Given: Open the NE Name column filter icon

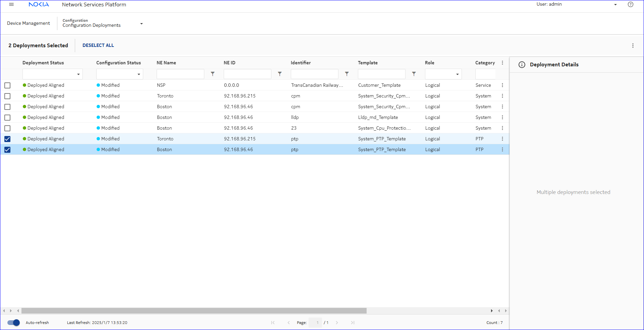Looking at the screenshot, I should pos(212,74).
